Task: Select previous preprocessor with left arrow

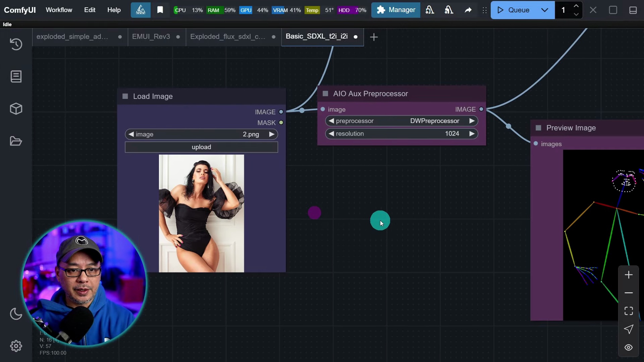Action: point(331,121)
